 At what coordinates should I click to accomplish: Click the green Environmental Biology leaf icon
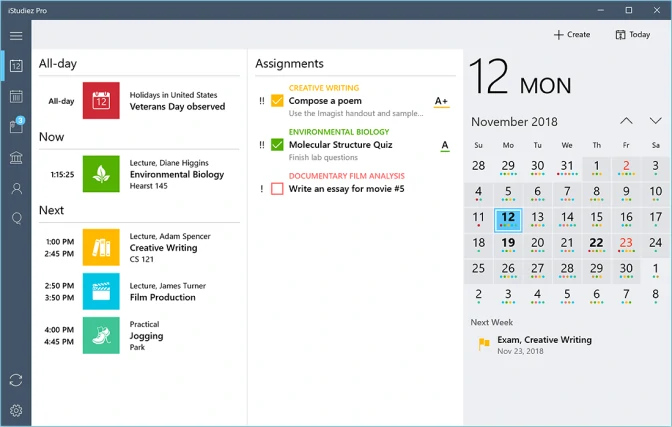[101, 174]
